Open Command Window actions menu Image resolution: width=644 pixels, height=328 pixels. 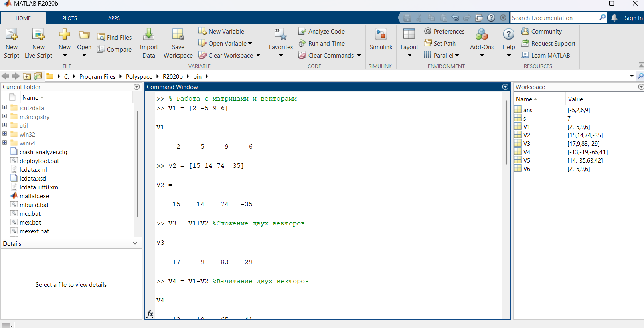[x=505, y=87]
